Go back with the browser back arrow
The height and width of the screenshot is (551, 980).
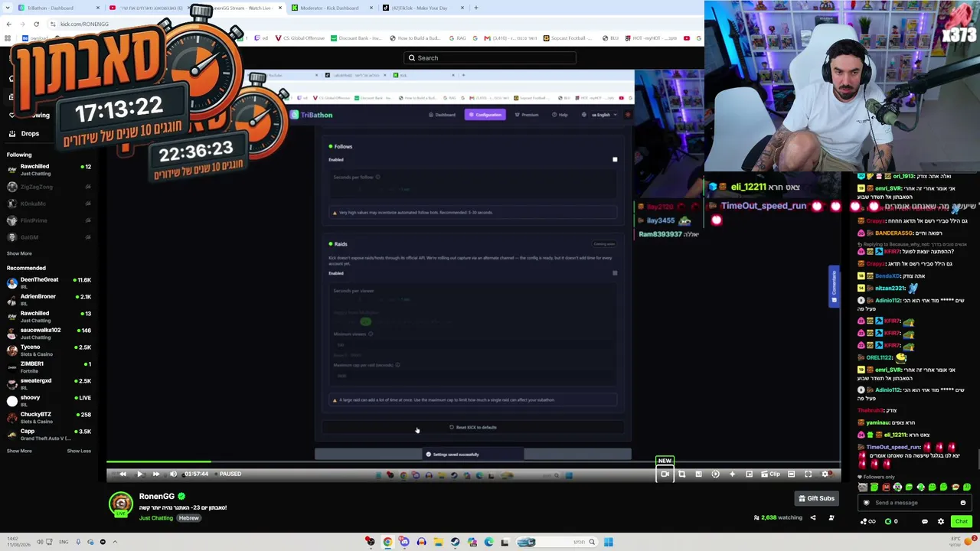pos(8,24)
